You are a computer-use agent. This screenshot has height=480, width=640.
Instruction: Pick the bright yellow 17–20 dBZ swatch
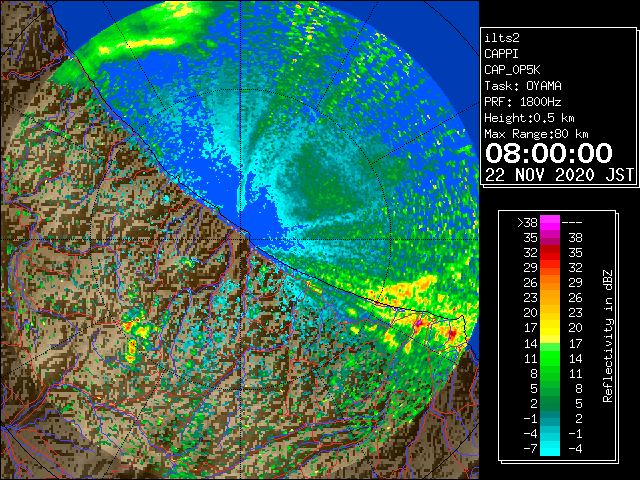[x=550, y=328]
